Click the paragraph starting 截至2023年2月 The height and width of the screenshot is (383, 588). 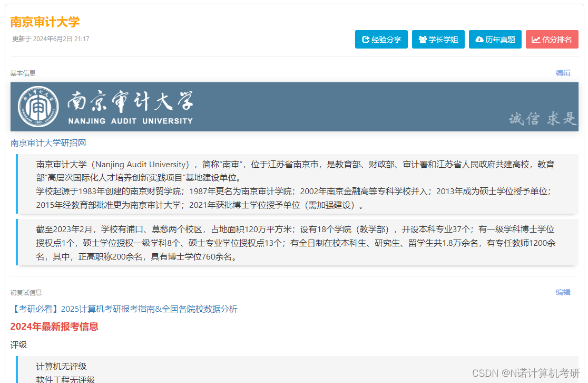point(296,243)
